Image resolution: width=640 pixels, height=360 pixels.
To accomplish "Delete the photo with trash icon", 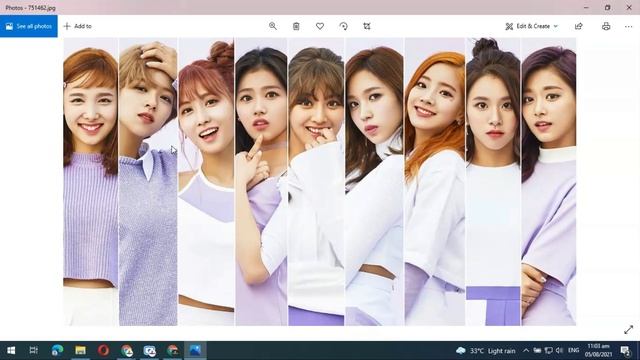I will point(296,26).
